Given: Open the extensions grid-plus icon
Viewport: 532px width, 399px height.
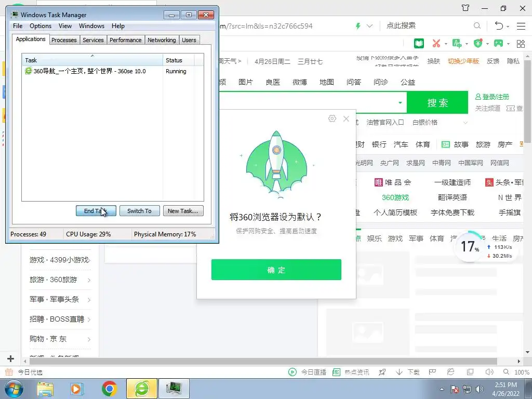Looking at the screenshot, I should tap(521, 44).
